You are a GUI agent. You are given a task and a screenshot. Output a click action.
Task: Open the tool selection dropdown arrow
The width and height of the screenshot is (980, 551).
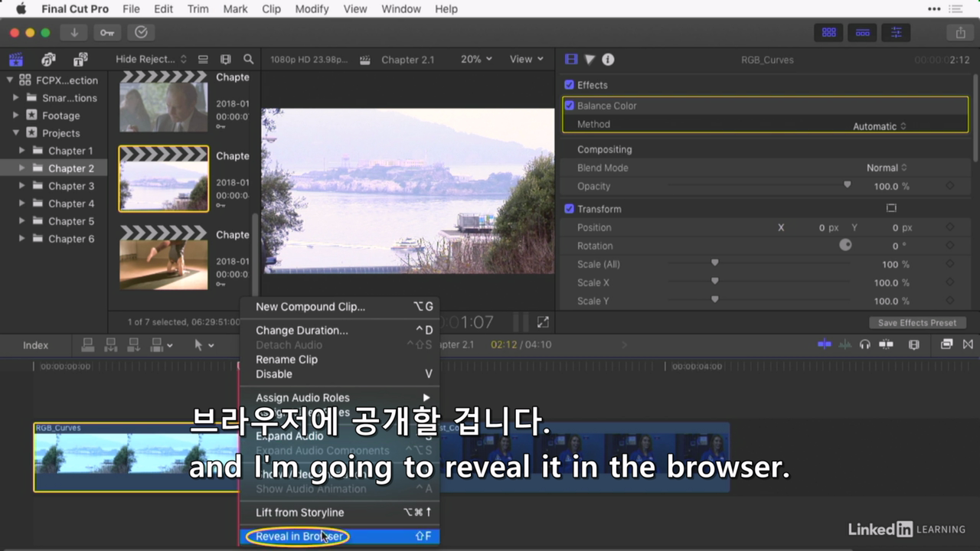pos(211,345)
